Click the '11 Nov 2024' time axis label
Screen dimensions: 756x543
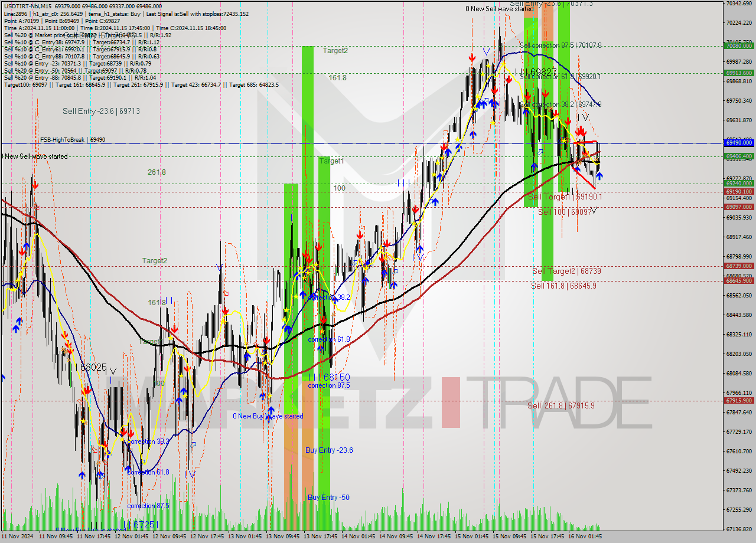[18, 537]
